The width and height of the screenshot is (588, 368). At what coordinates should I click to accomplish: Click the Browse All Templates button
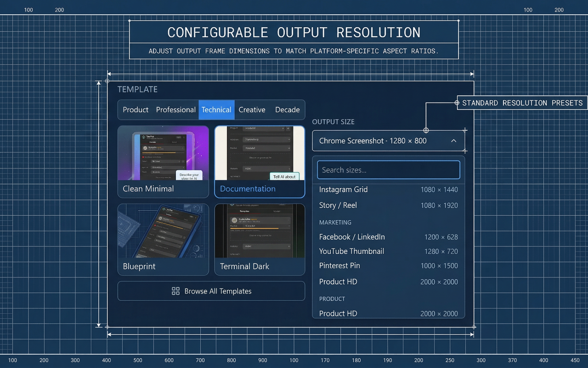[211, 291]
